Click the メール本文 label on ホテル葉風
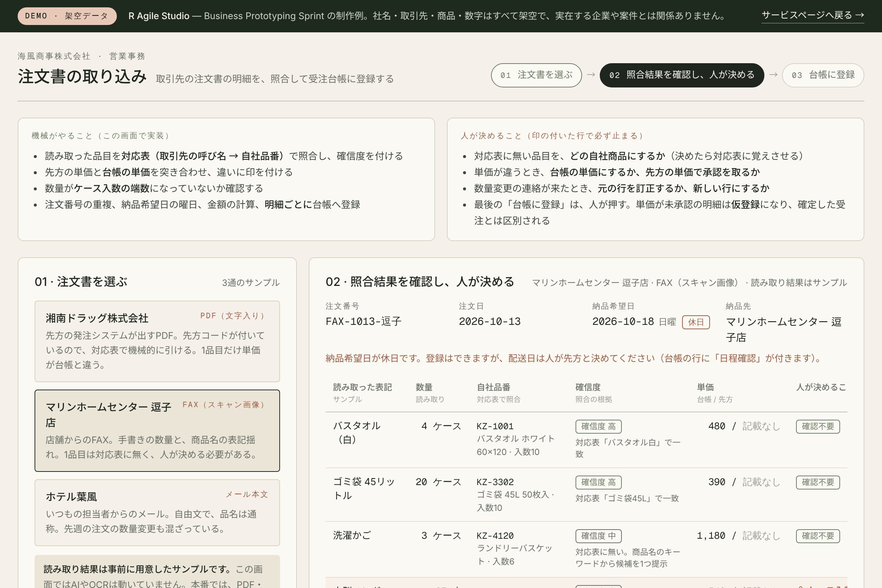Viewport: 882px width, 588px height. pos(247,494)
